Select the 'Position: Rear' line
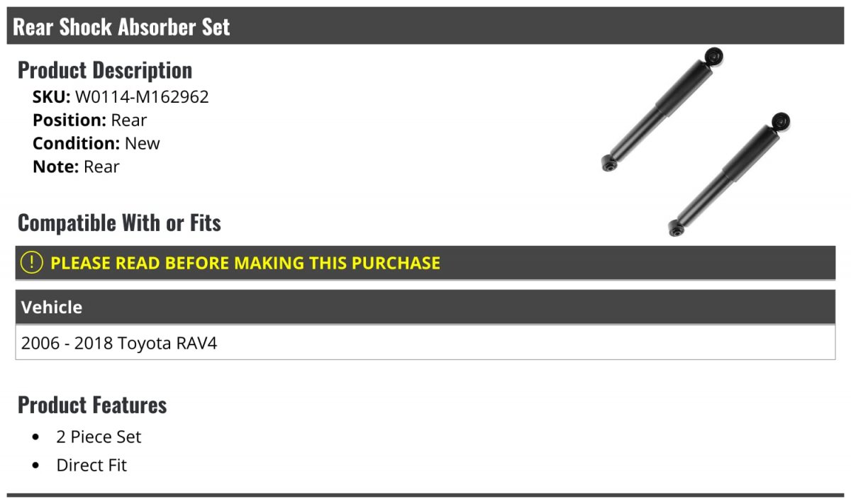The height and width of the screenshot is (504, 851). [x=89, y=120]
